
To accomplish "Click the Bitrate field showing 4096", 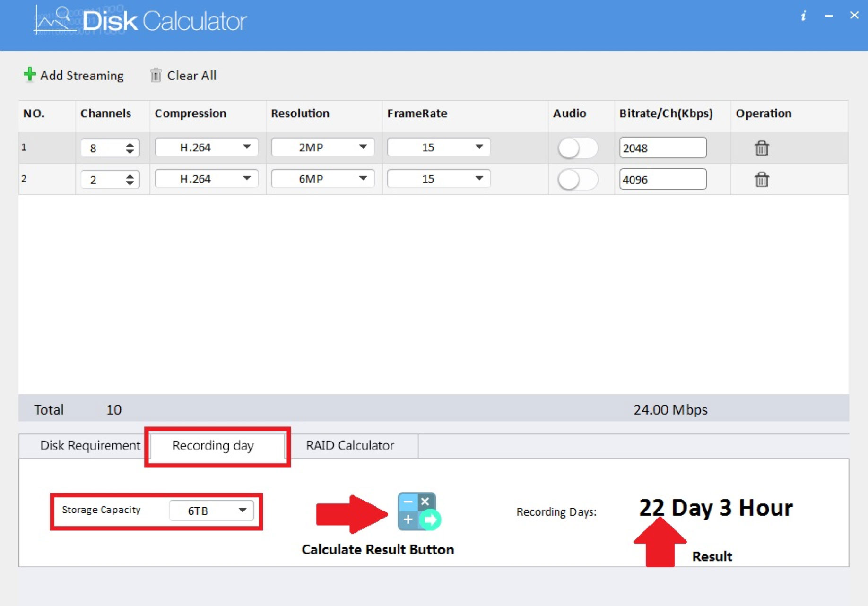I will 662,180.
